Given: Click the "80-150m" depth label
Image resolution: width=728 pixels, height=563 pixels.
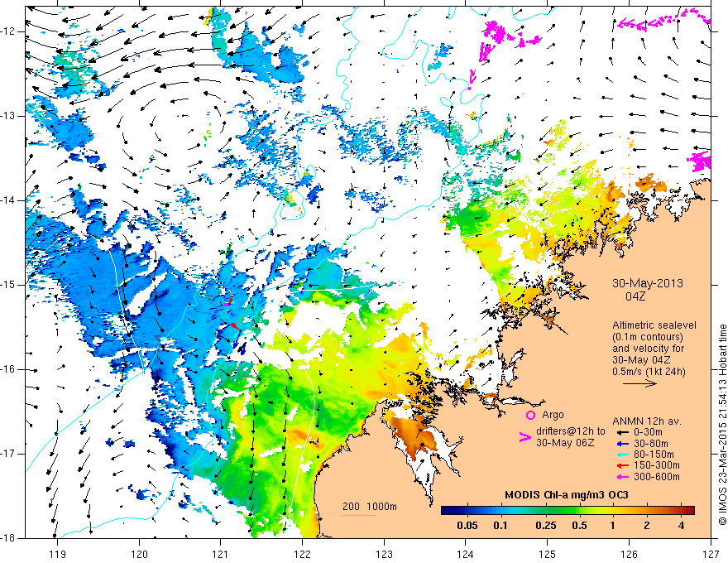Looking at the screenshot, I should pos(654,455).
